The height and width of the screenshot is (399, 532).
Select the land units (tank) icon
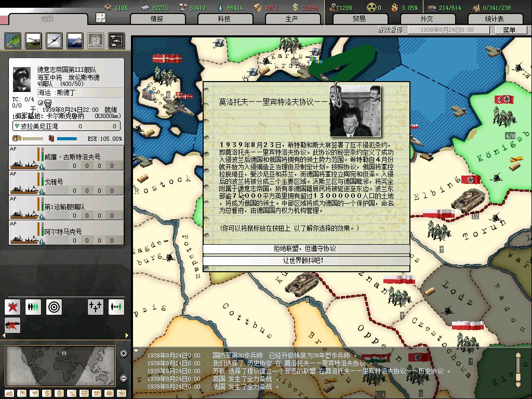click(x=33, y=40)
